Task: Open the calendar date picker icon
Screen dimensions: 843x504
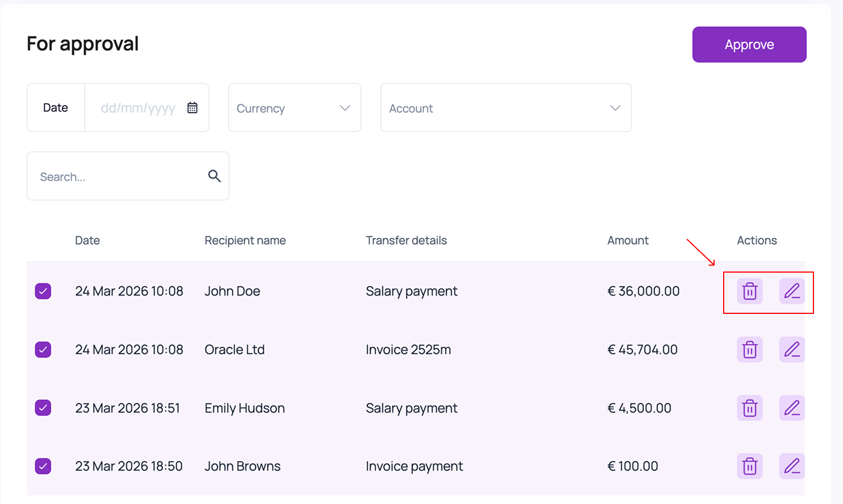Action: click(192, 107)
